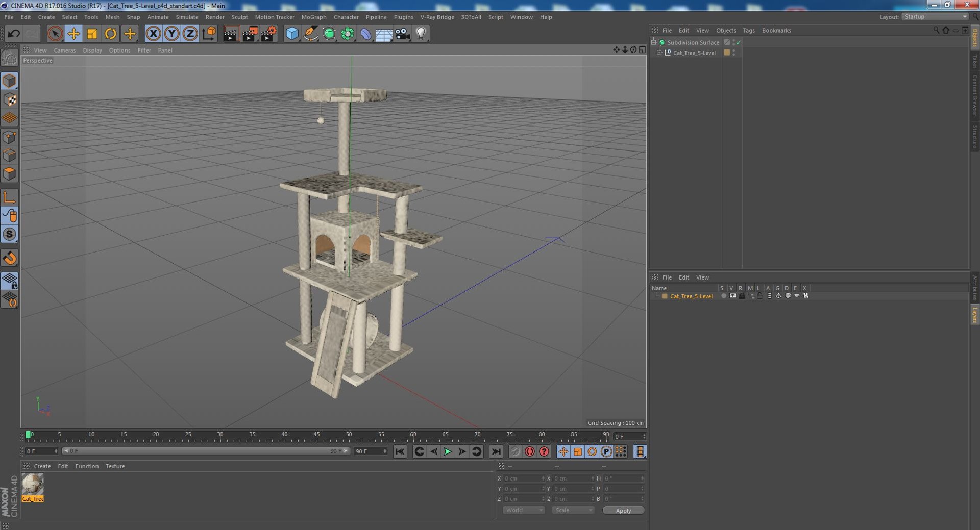Image resolution: width=980 pixels, height=530 pixels.
Task: Toggle Subdivision Surface green checkmark
Action: coord(739,43)
